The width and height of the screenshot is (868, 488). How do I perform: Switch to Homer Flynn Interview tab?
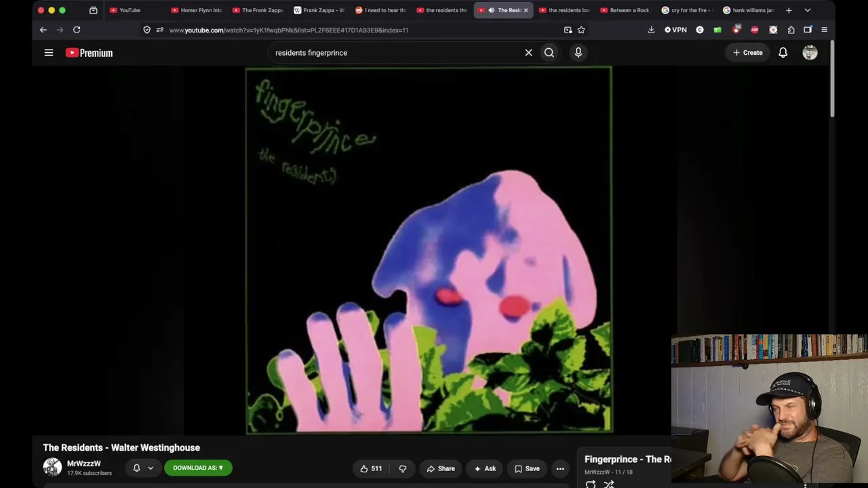pyautogui.click(x=196, y=10)
